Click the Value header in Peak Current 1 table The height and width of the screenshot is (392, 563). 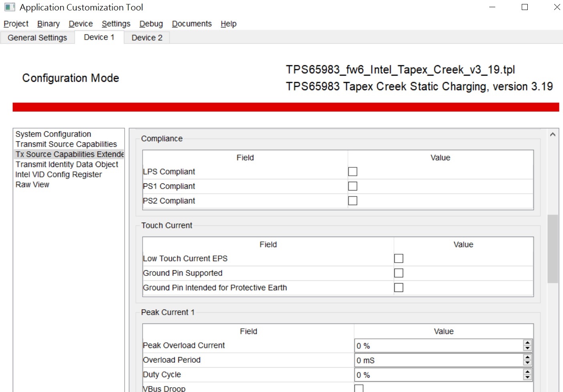click(444, 332)
